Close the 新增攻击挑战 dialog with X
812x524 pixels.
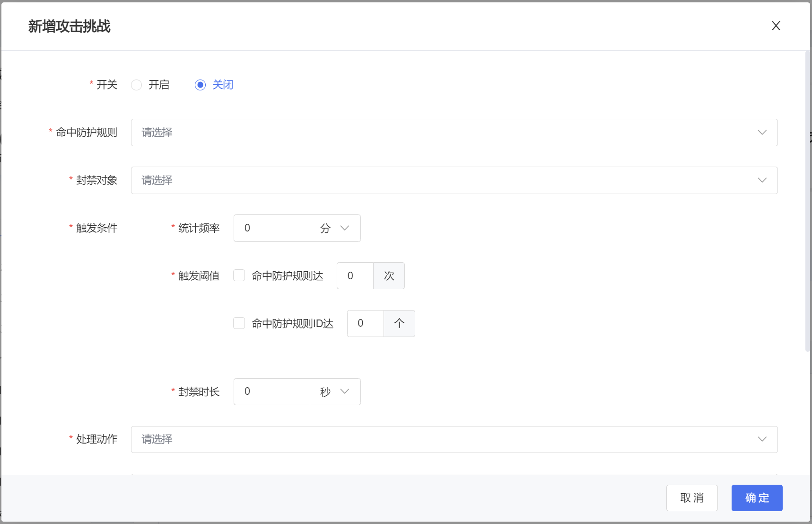tap(776, 26)
